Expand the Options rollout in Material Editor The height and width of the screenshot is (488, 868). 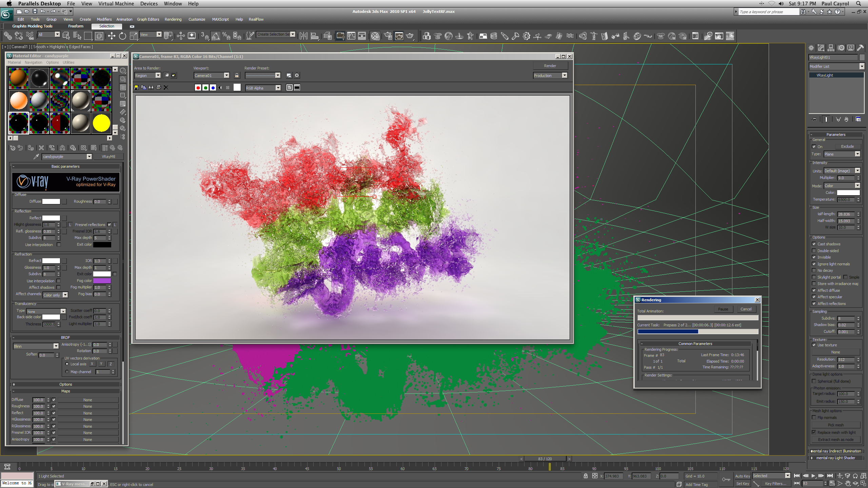(x=65, y=384)
